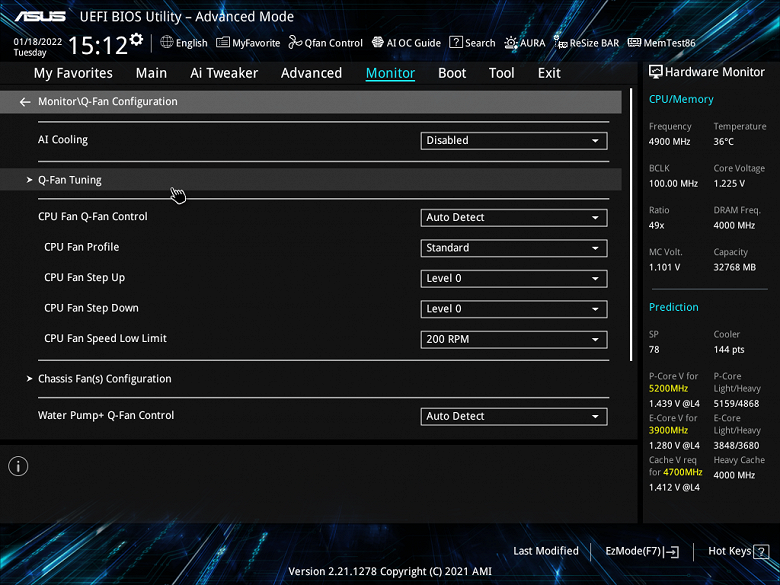Toggle ReSize BAR icon

561,42
